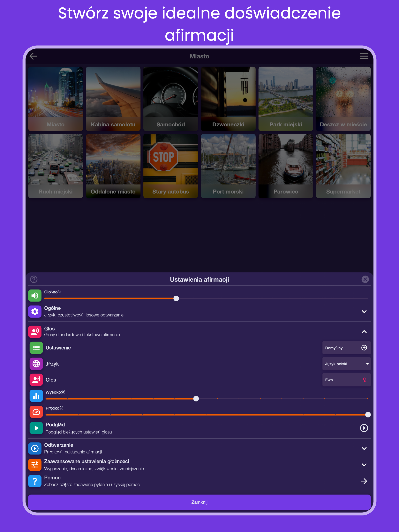Expand Zaawansowane ustawienia głośności chevron

click(364, 465)
